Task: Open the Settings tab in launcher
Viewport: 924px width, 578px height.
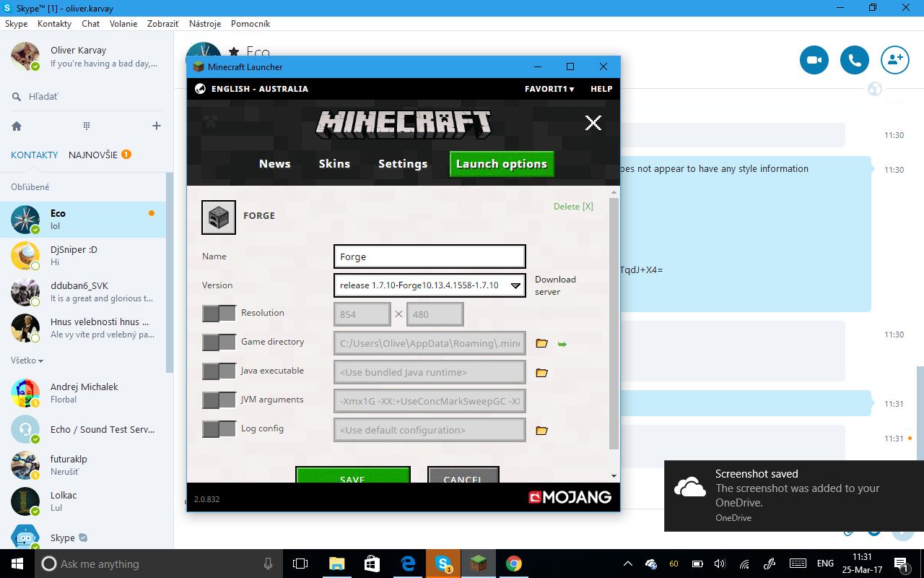Action: 403,164
